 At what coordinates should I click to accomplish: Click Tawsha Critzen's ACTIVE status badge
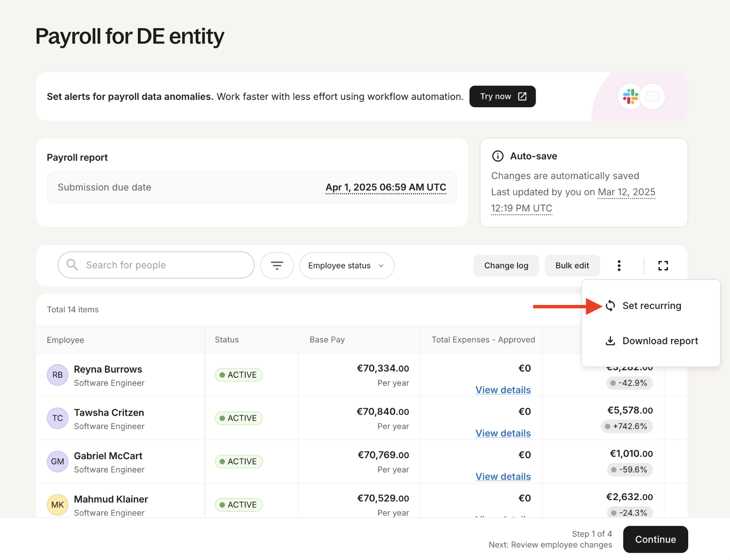238,418
